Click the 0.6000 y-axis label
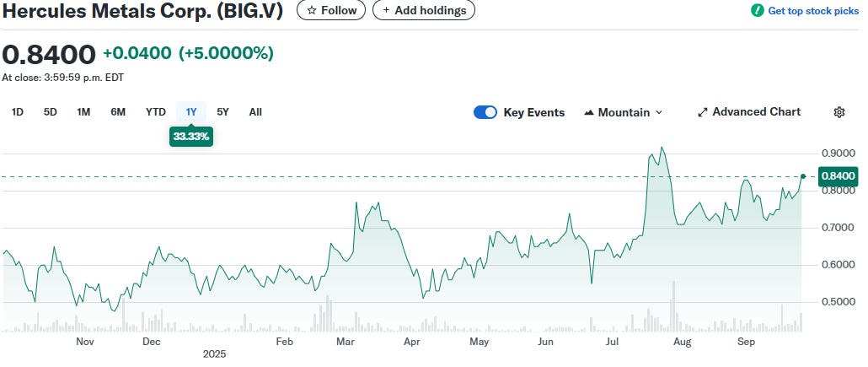This screenshot has width=868, height=367. (837, 265)
